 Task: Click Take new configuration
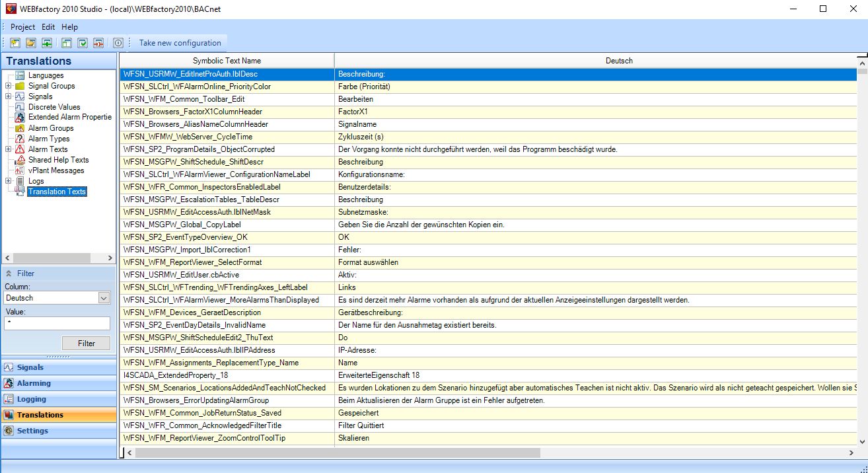180,43
